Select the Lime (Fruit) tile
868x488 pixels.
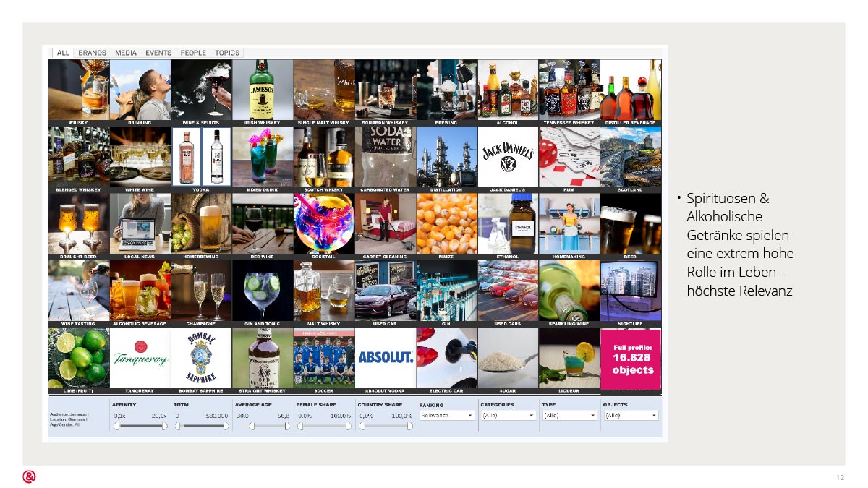pyautogui.click(x=79, y=357)
